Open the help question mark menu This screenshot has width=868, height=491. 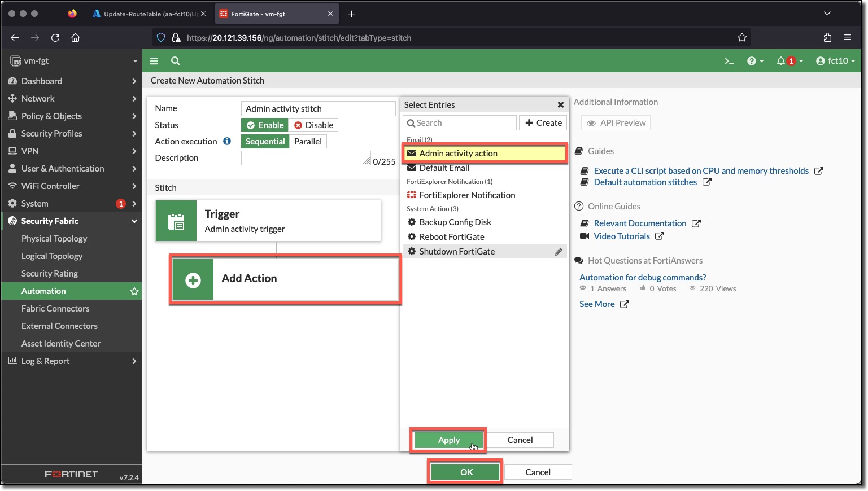click(755, 61)
